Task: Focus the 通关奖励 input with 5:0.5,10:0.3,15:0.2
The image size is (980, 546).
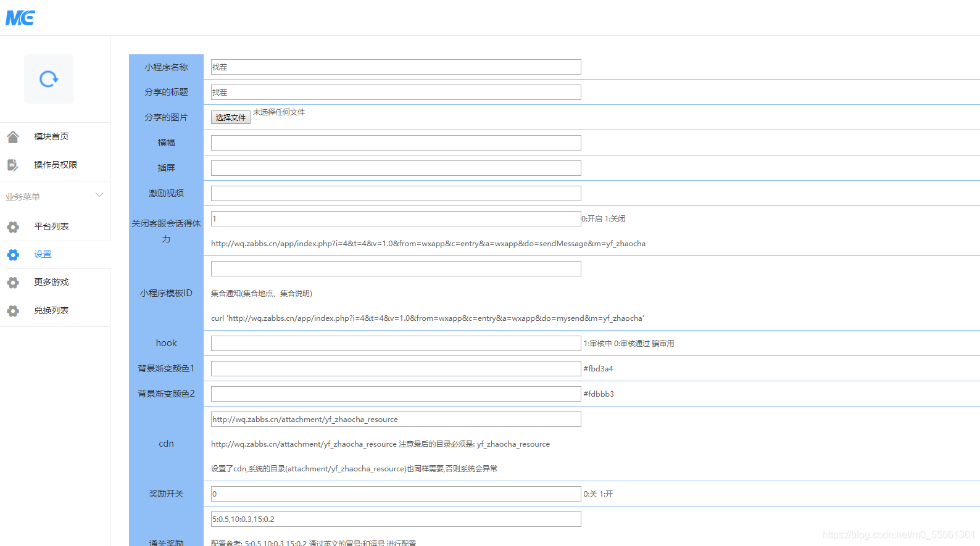Action: point(396,519)
